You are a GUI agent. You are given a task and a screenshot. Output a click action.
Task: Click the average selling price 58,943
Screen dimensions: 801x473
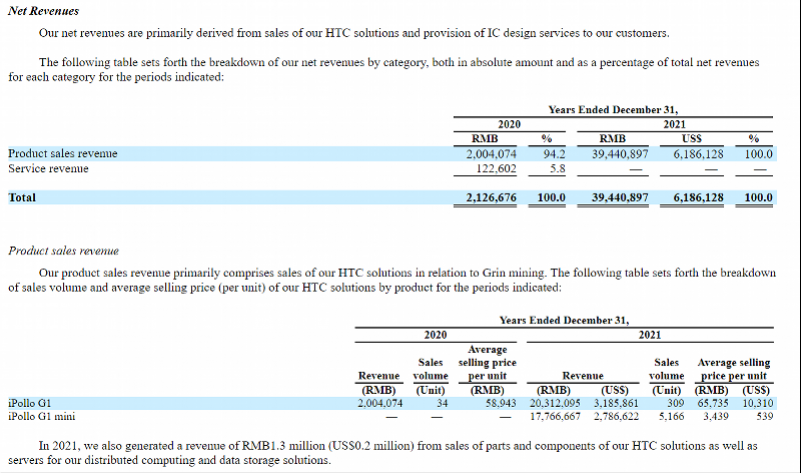pos(501,403)
